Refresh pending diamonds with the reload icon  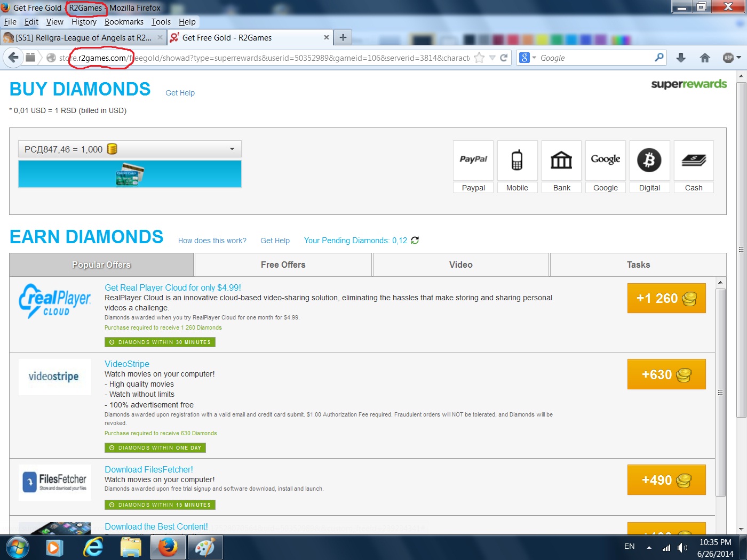[415, 241]
